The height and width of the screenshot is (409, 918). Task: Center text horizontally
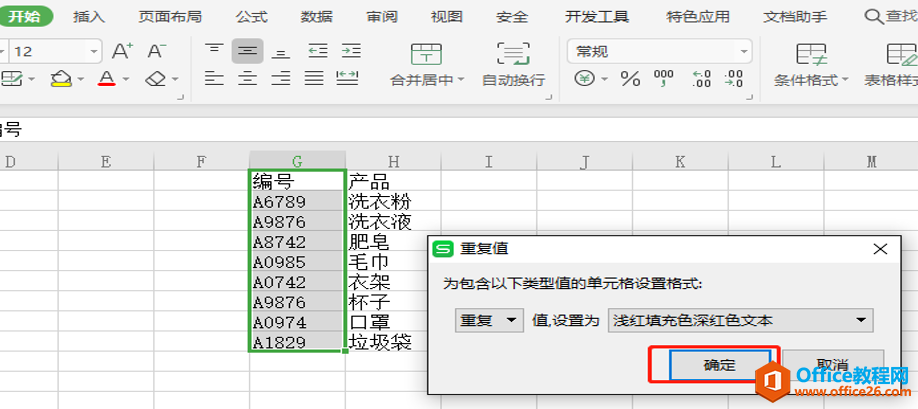click(248, 78)
